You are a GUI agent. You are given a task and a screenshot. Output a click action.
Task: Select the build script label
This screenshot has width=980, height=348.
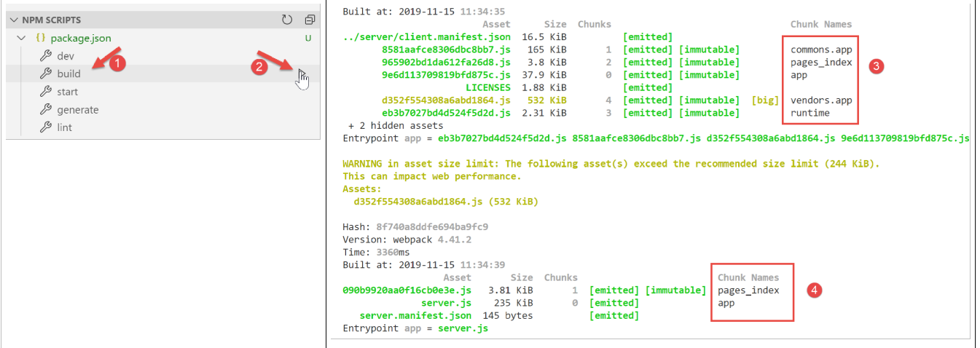[68, 74]
